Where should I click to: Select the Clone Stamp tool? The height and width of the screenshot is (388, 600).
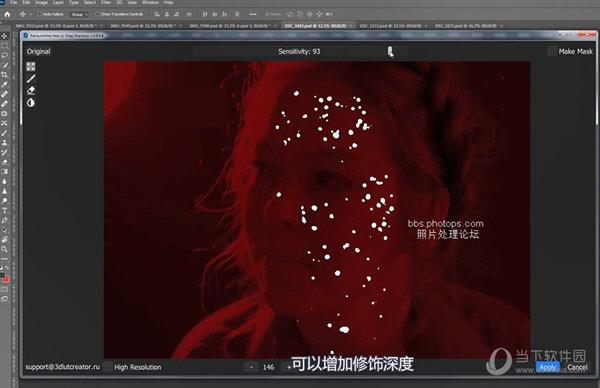point(5,142)
